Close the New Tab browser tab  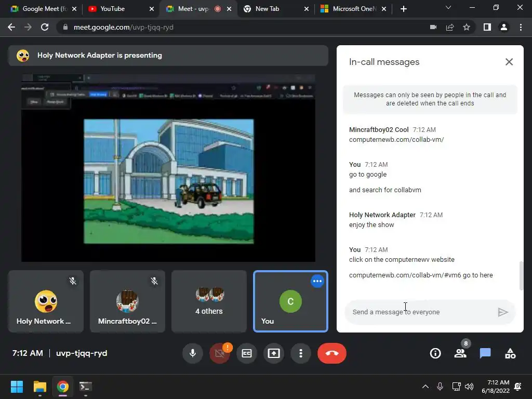[307, 9]
